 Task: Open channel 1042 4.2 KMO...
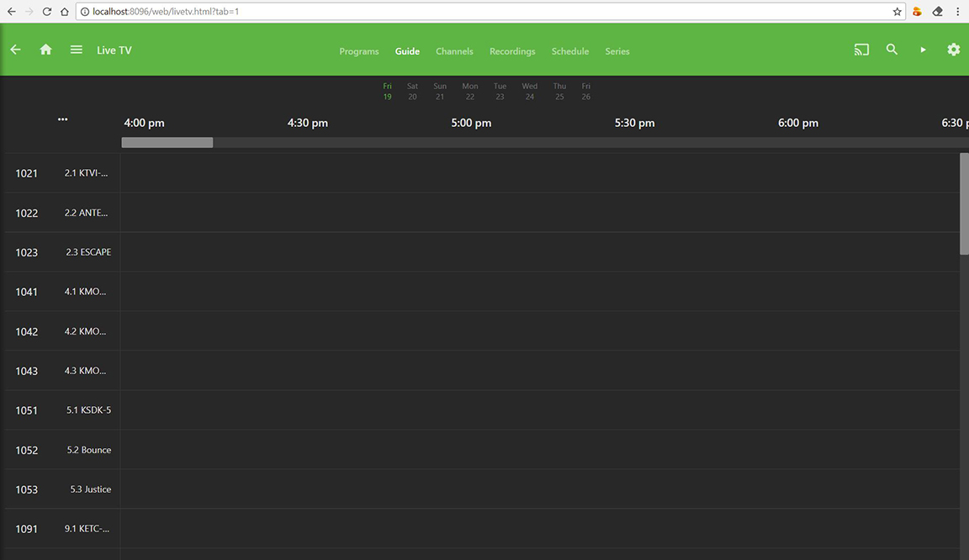pyautogui.click(x=61, y=331)
